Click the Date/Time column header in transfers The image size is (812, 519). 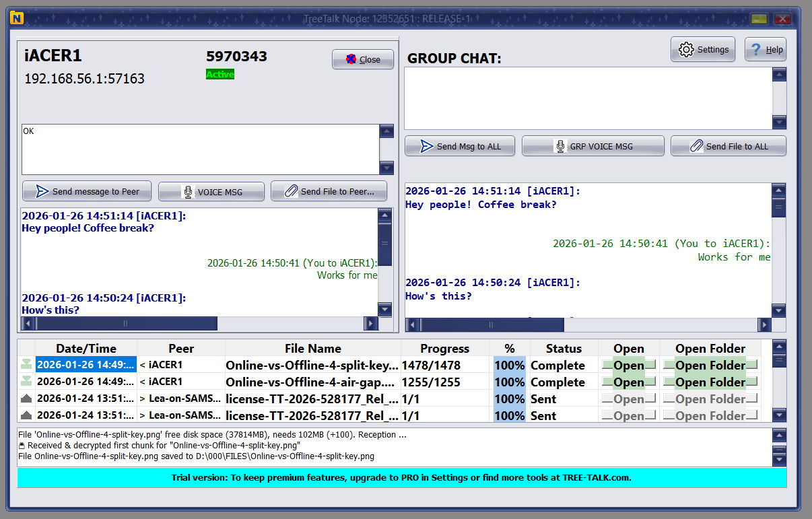[x=86, y=349]
